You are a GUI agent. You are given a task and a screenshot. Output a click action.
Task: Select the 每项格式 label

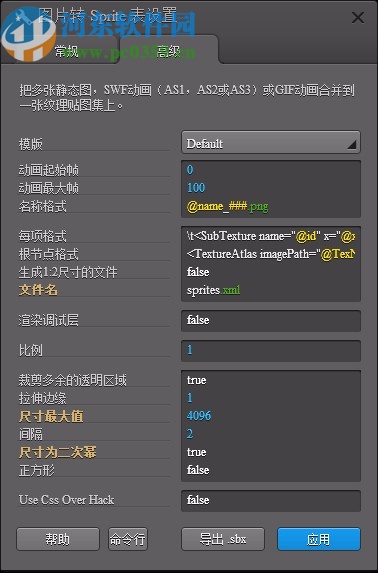(x=42, y=236)
